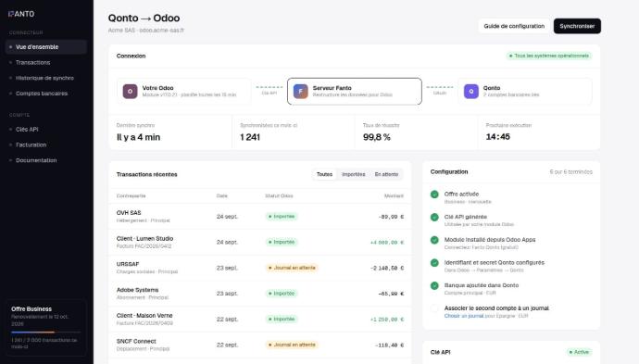Click the 14:45 next execution value
Screen dimensions: 639x364
coord(498,137)
